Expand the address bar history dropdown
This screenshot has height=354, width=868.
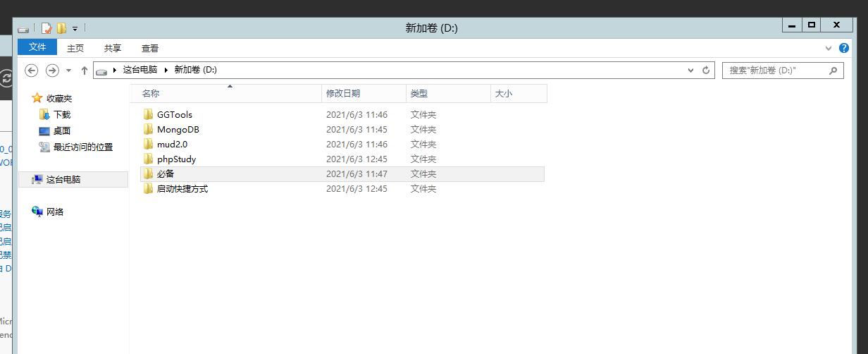tap(690, 71)
